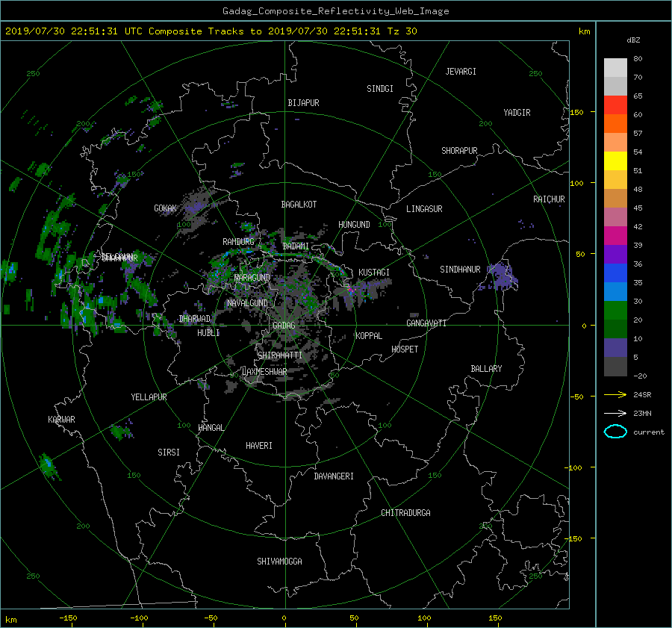
Task: Click the KUSTAGI city label
Action: tap(374, 273)
